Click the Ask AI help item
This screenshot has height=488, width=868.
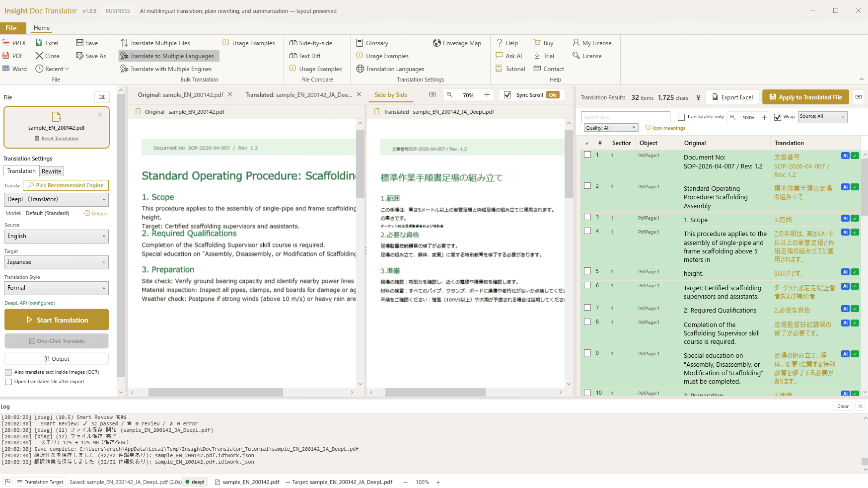point(509,56)
